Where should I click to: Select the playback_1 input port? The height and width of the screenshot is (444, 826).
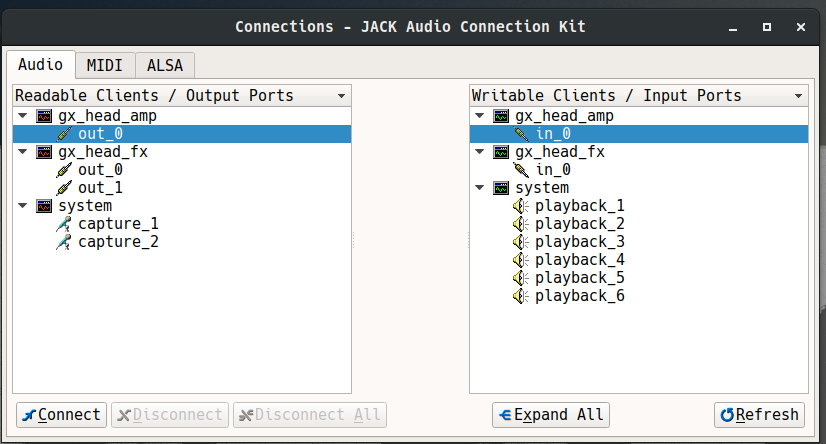579,206
